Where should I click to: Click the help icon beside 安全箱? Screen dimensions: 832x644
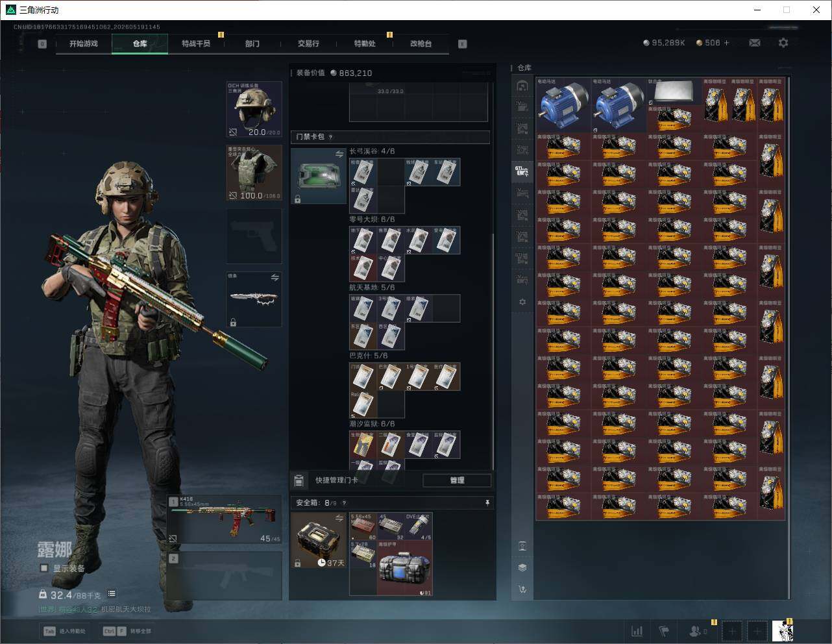tap(344, 502)
